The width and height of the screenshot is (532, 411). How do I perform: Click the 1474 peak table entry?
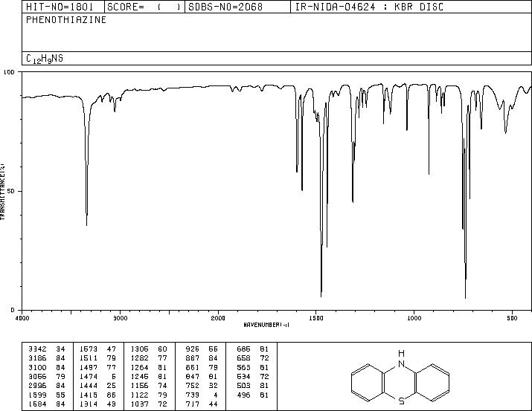[x=97, y=376]
